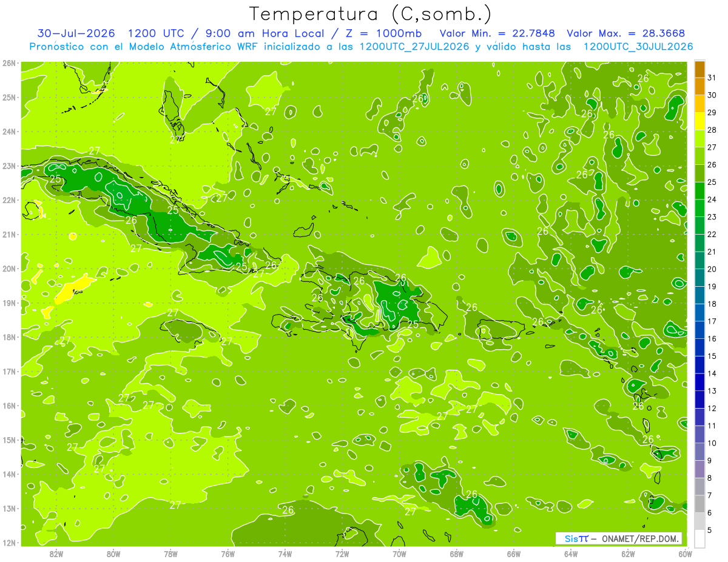Click the "29" color scale label
728x562 pixels.
pos(712,113)
